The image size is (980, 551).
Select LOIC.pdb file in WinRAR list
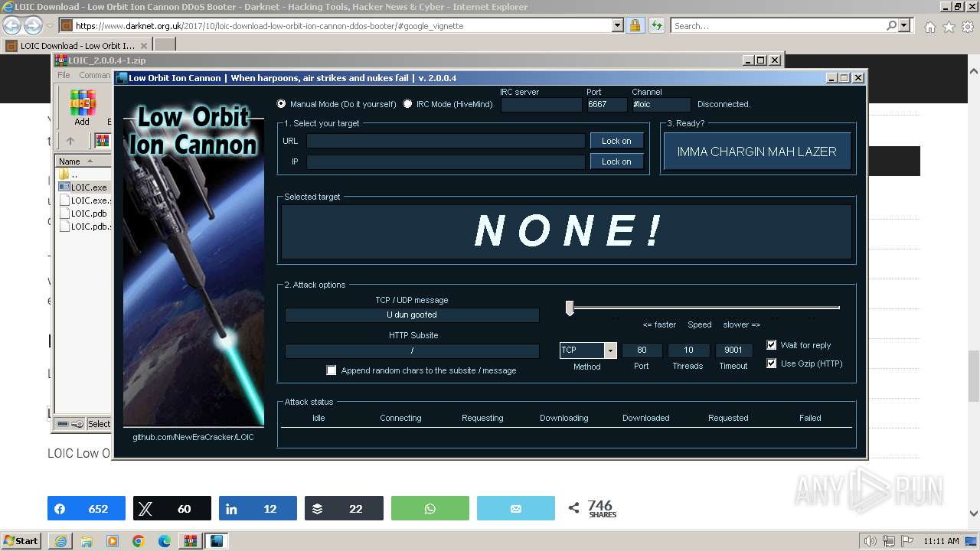tap(83, 214)
